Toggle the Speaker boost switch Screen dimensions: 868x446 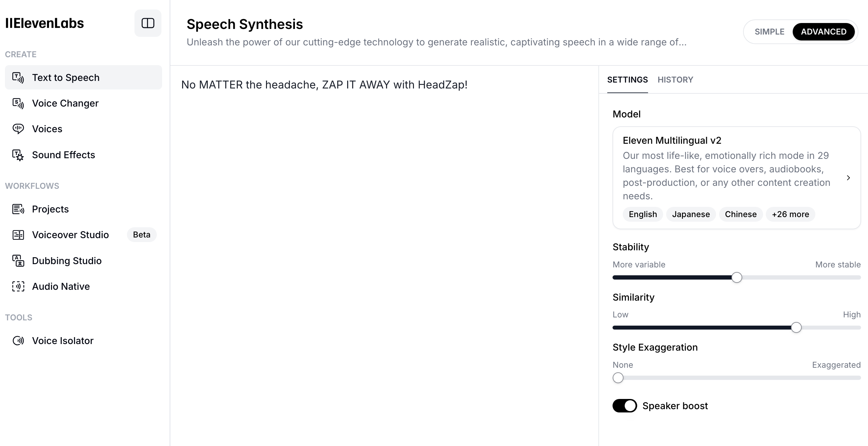coord(624,406)
